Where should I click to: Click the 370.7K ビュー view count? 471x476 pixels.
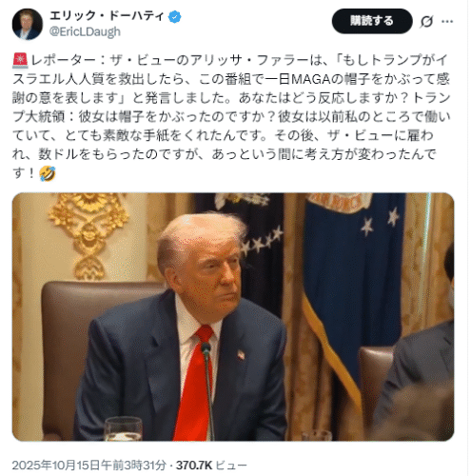(x=211, y=466)
